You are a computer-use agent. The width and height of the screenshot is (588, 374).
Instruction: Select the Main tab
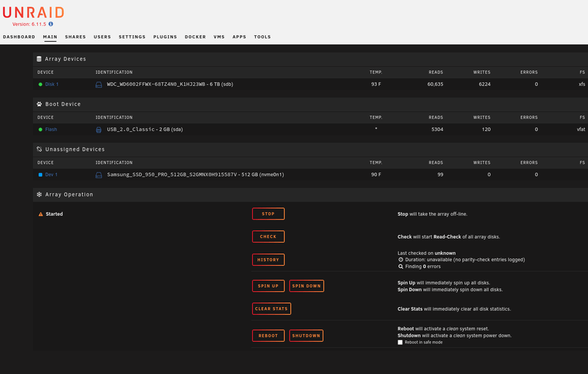pyautogui.click(x=50, y=36)
